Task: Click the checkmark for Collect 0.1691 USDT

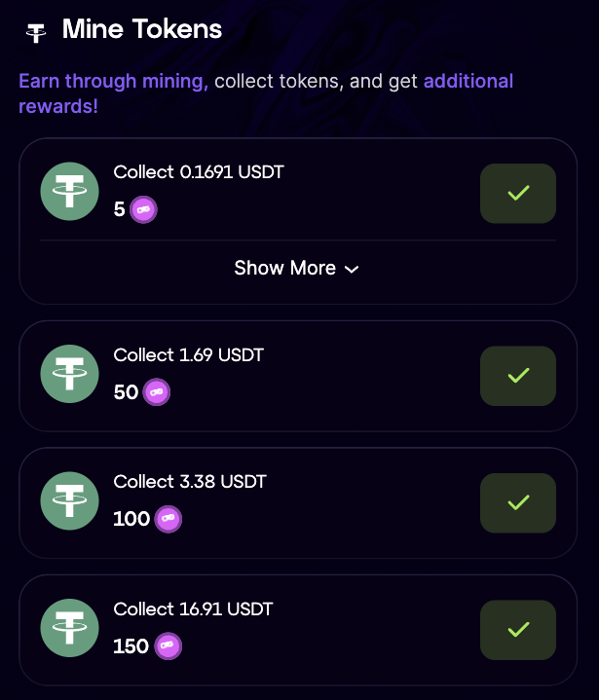Action: click(x=518, y=194)
